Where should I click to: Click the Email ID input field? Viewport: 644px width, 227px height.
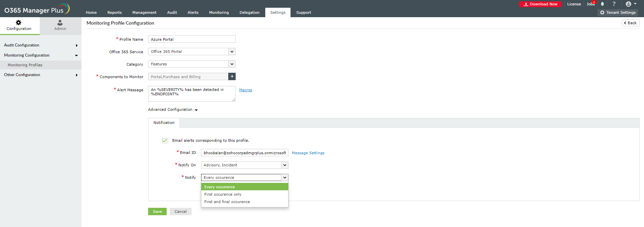[x=244, y=153]
